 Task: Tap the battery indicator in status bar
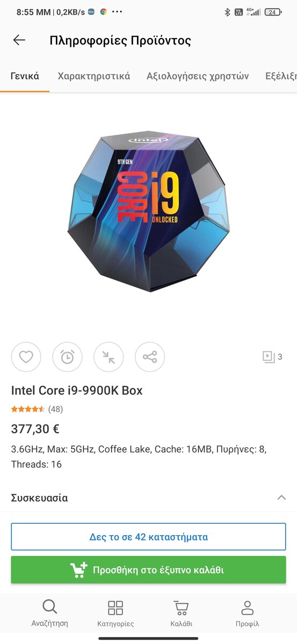pos(273,12)
